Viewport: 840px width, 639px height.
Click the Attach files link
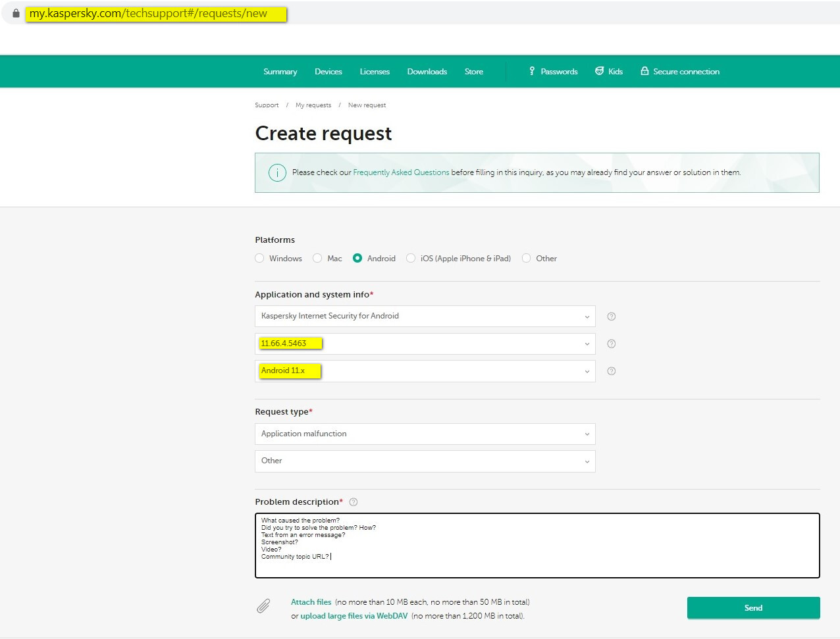[x=311, y=602]
